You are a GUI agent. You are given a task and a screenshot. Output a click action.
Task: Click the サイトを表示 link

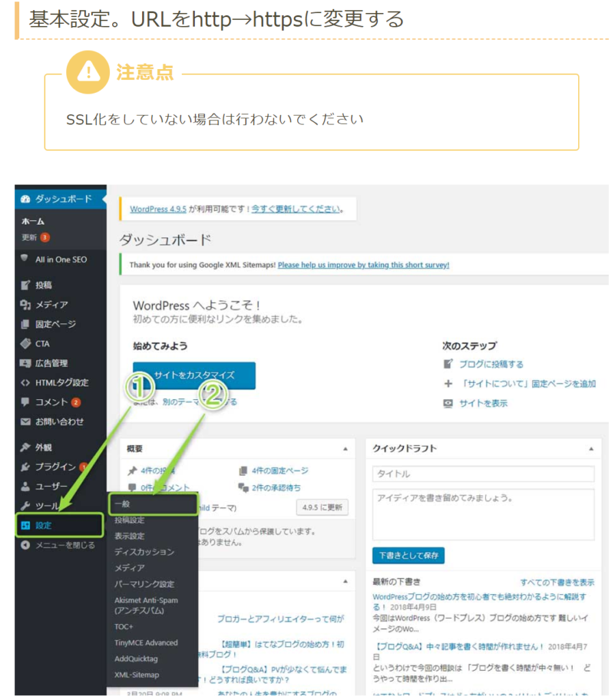tap(483, 403)
